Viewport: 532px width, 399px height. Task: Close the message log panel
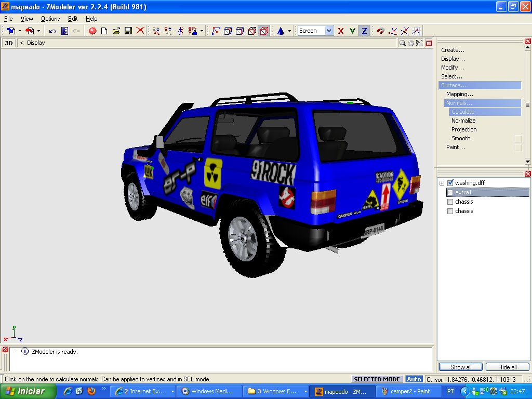tap(5, 350)
